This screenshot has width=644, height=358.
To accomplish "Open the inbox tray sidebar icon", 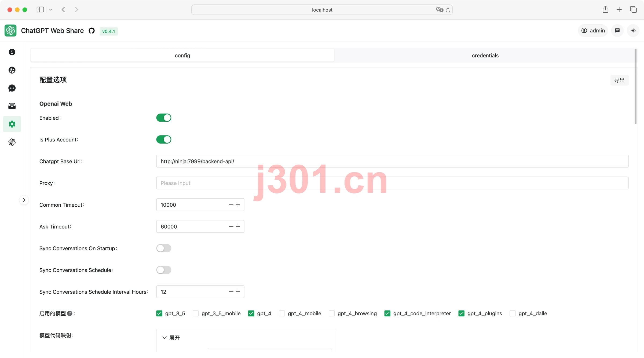I will [12, 106].
